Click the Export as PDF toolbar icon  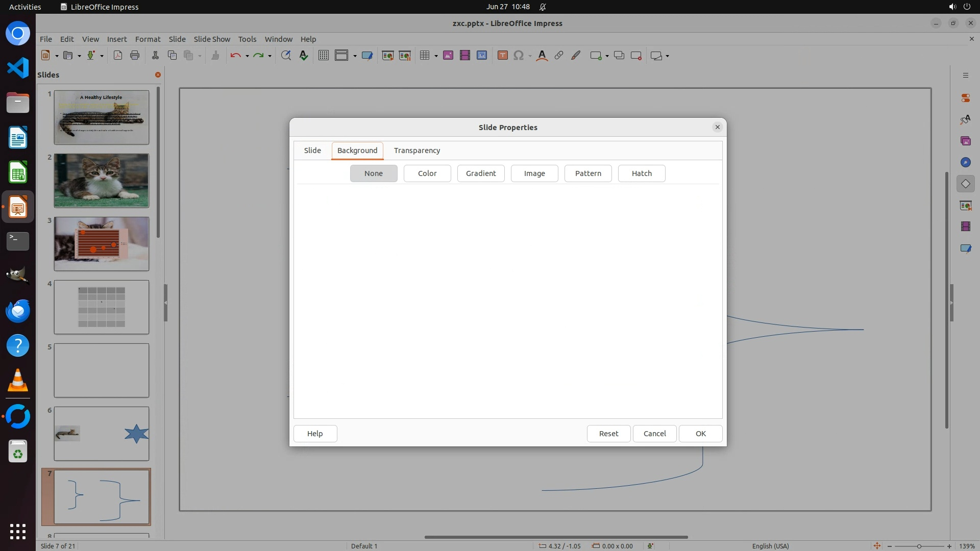click(x=118, y=56)
